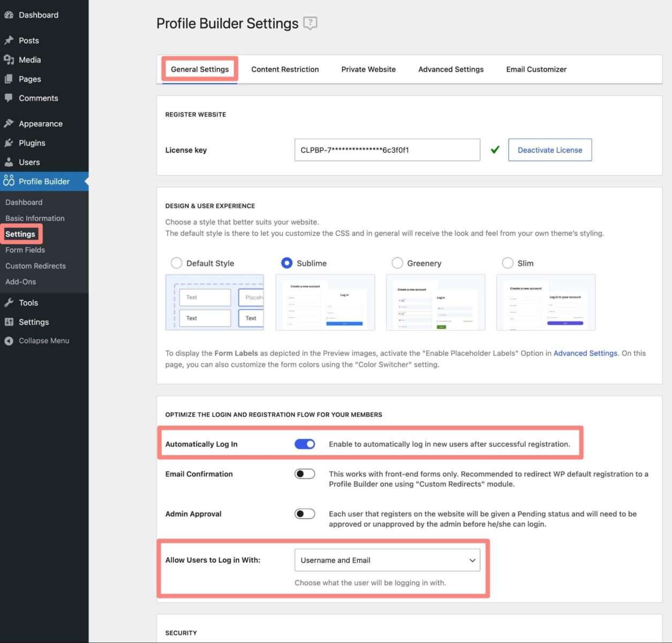Open Profile Builder Settings submenu item
Viewport: 672px width, 643px height.
tap(20, 234)
